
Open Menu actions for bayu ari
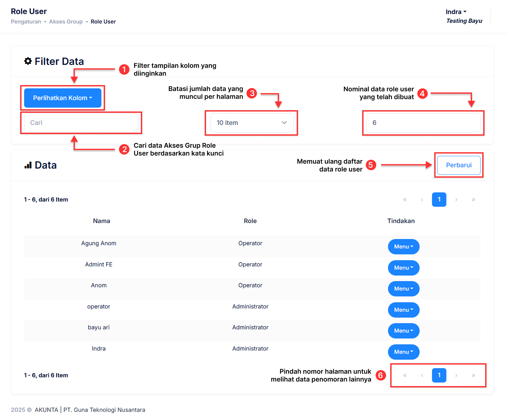click(x=403, y=331)
